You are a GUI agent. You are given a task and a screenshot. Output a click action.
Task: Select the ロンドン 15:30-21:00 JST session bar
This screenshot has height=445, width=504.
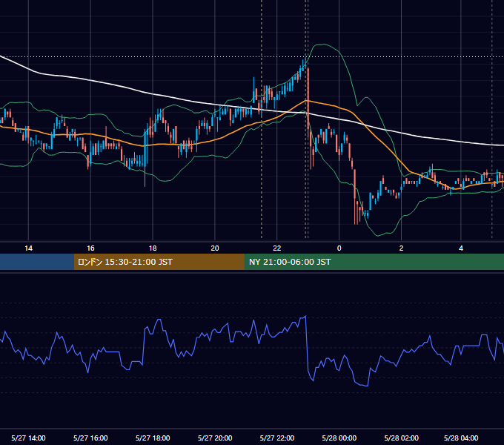(x=159, y=262)
